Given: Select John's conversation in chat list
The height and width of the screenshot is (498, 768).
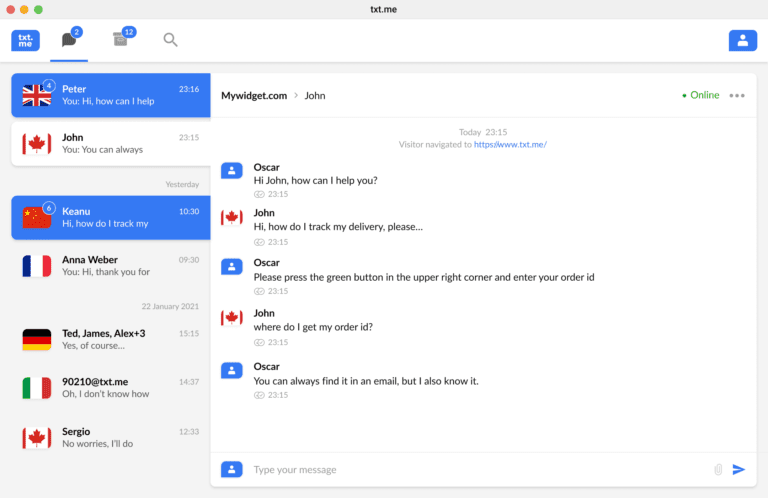Looking at the screenshot, I should (x=111, y=143).
